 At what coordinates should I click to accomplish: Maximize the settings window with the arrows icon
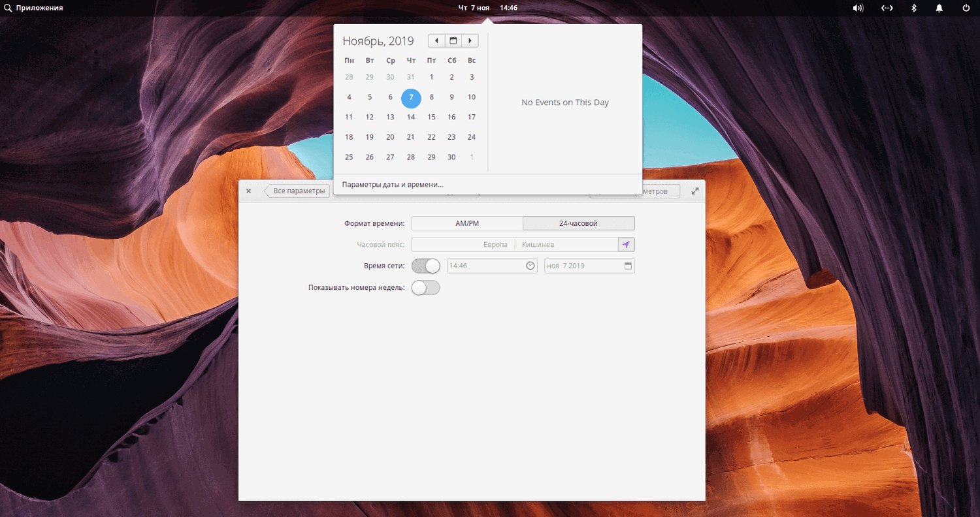(695, 191)
